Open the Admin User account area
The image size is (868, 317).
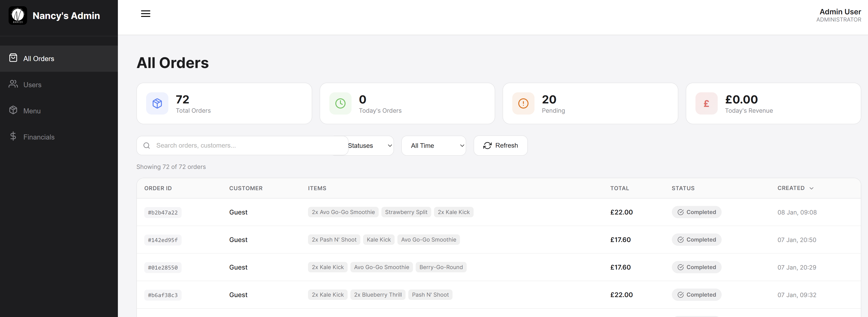coord(838,16)
